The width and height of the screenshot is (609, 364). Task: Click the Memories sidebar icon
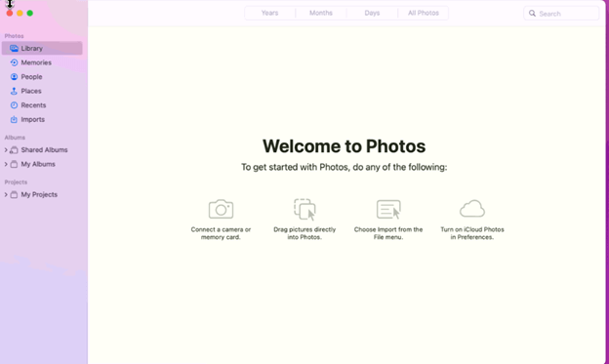click(14, 62)
